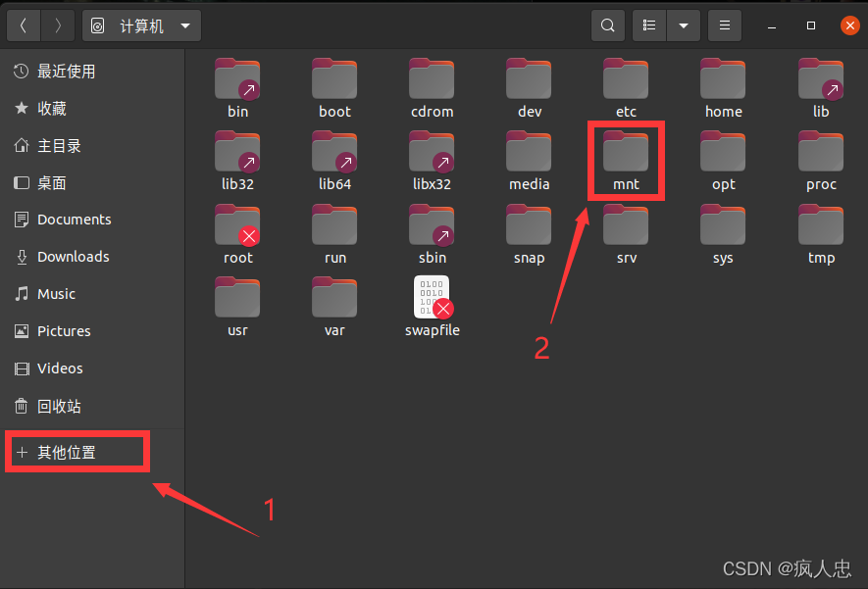Select the mnt folder icon
868x589 pixels.
coord(626,152)
